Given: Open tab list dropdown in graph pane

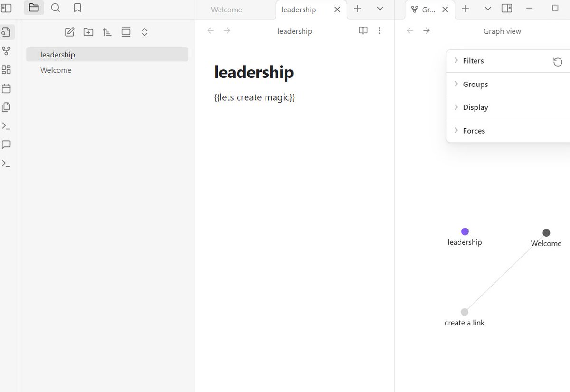Looking at the screenshot, I should click(488, 9).
